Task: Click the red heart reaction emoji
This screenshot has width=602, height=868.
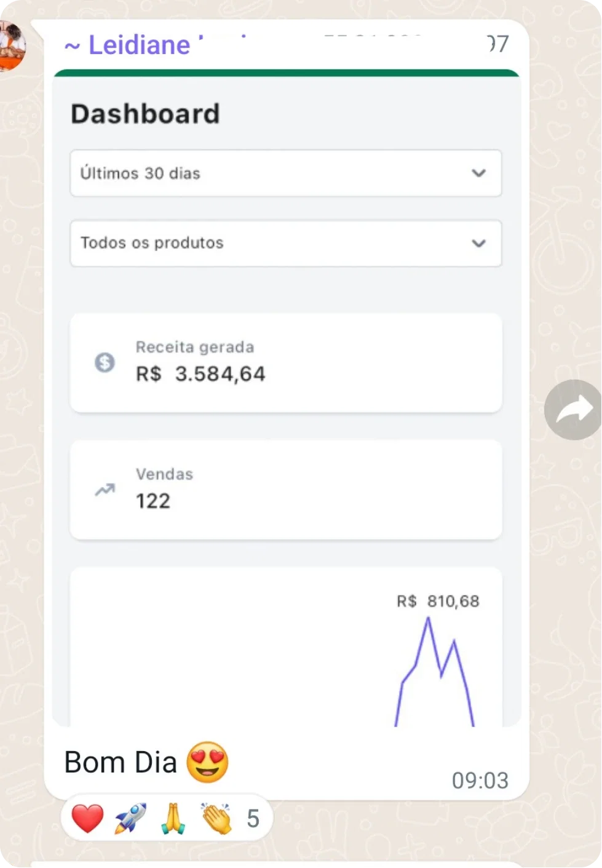Action: (x=88, y=819)
